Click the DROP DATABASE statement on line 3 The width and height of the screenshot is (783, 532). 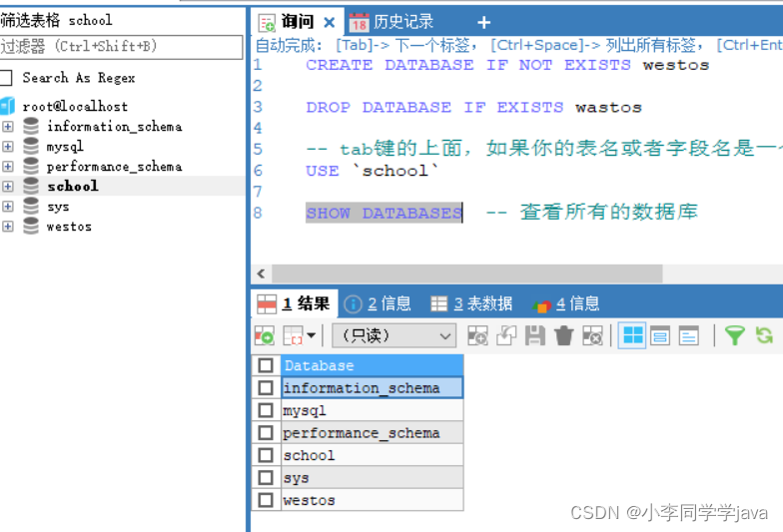(x=473, y=108)
